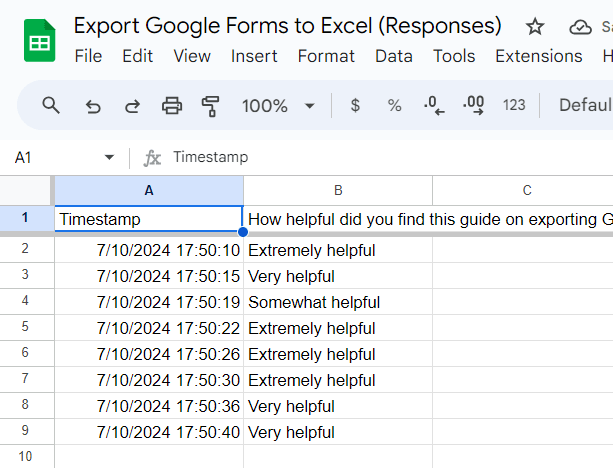The height and width of the screenshot is (468, 613).
Task: Star this spreadsheet document
Action: pos(535,27)
